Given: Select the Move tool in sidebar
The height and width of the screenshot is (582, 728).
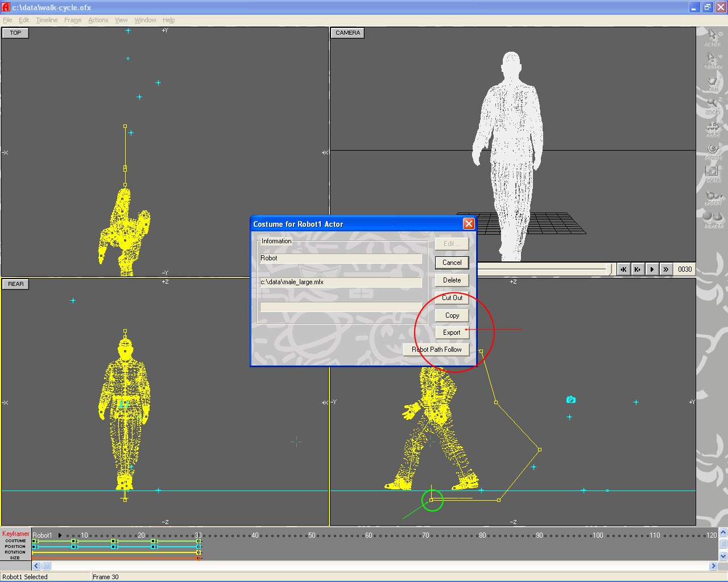Looking at the screenshot, I should coord(713,127).
